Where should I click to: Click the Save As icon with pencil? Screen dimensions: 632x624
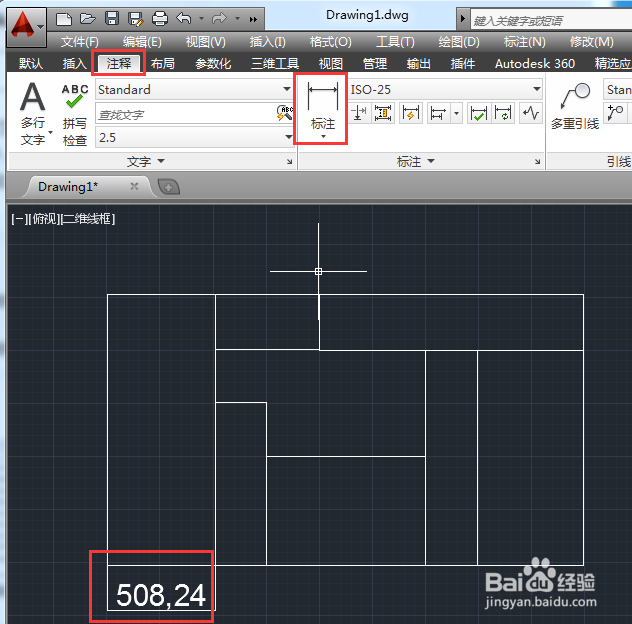(135, 19)
